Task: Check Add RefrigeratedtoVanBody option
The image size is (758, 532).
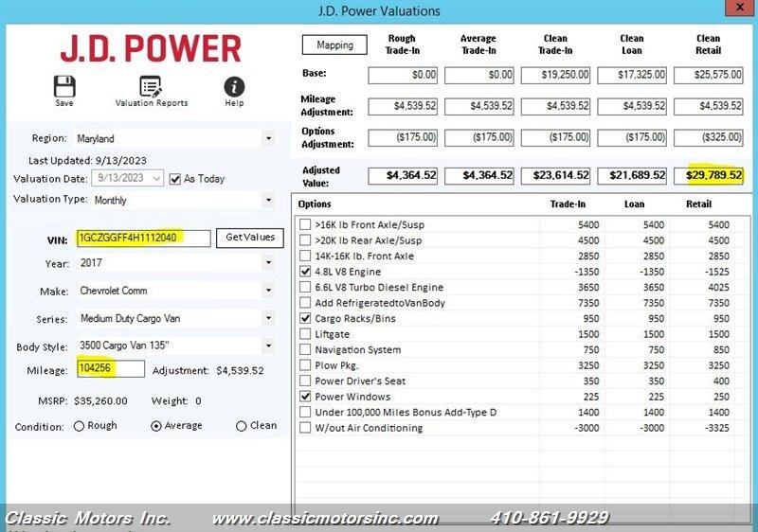Action: pyautogui.click(x=305, y=303)
